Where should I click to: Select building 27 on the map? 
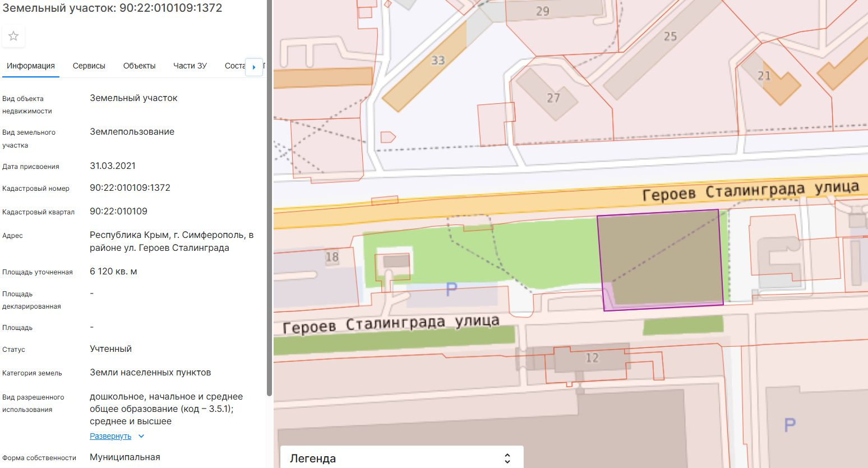[x=553, y=98]
